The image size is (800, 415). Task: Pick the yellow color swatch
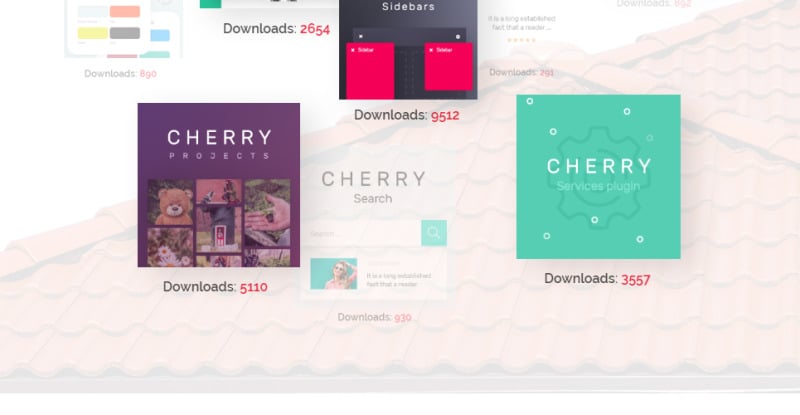(x=93, y=33)
